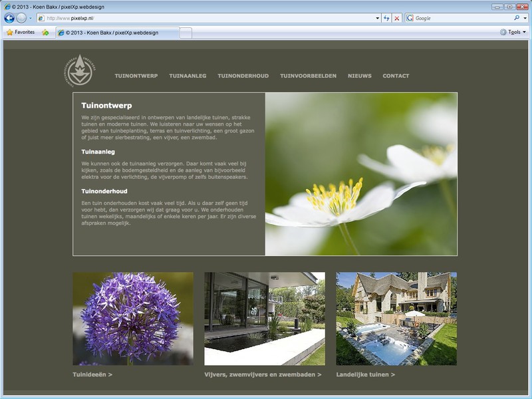Click the Forward navigation button
Image resolution: width=532 pixels, height=399 pixels.
pos(20,19)
